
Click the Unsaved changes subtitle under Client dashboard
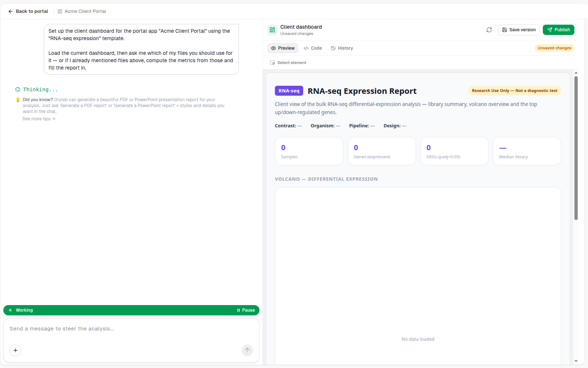pyautogui.click(x=297, y=34)
